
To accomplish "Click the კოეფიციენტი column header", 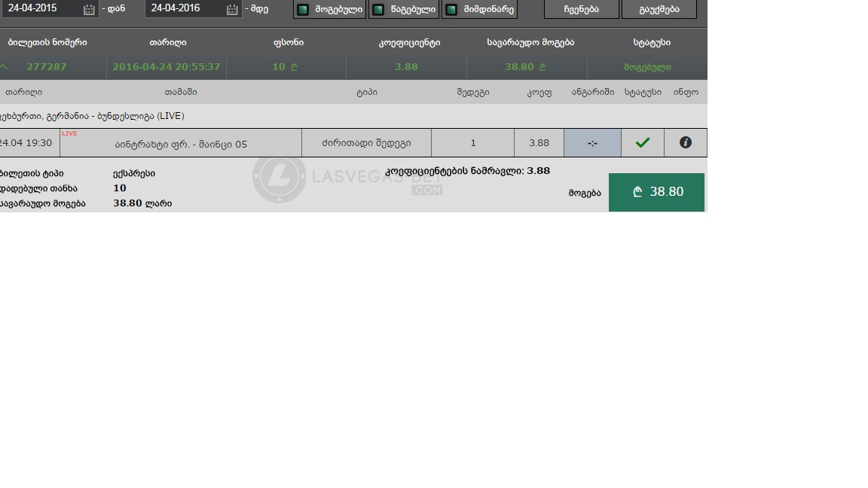I will pos(409,43).
